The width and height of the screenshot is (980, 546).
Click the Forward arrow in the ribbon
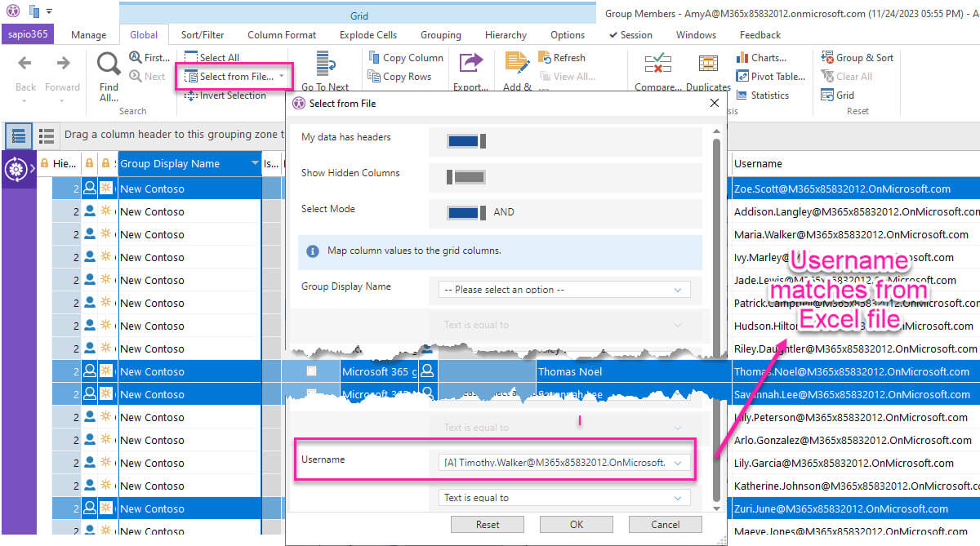tap(63, 64)
